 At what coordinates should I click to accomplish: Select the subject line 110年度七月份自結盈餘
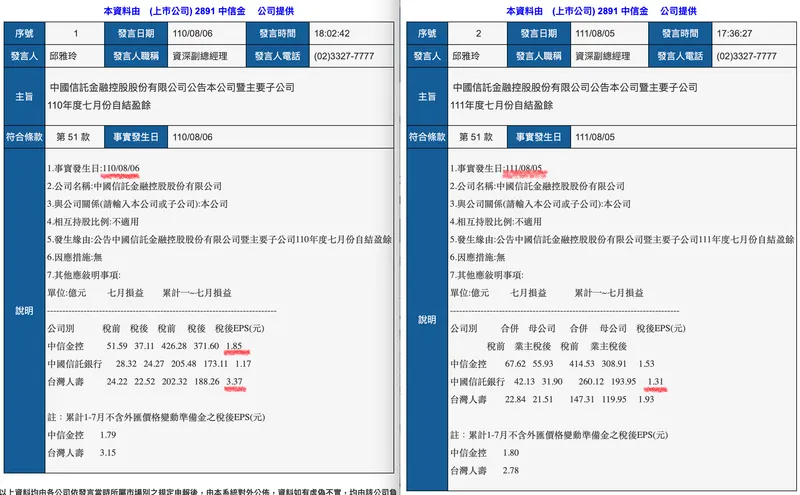click(99, 106)
